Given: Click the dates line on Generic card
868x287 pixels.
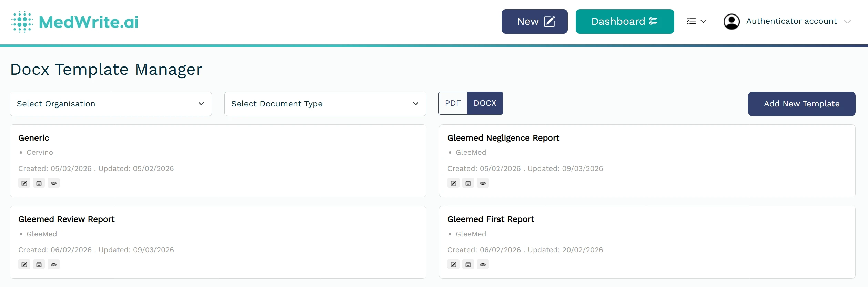Looking at the screenshot, I should pyautogui.click(x=96, y=168).
